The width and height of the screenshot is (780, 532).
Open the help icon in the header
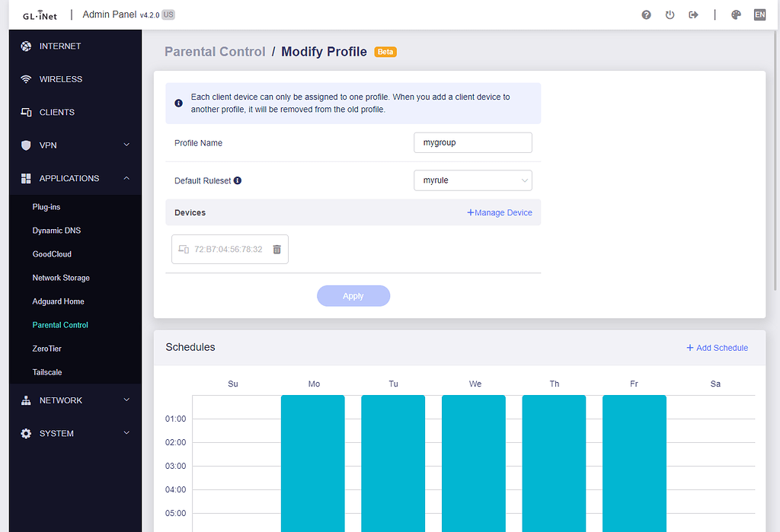(646, 14)
